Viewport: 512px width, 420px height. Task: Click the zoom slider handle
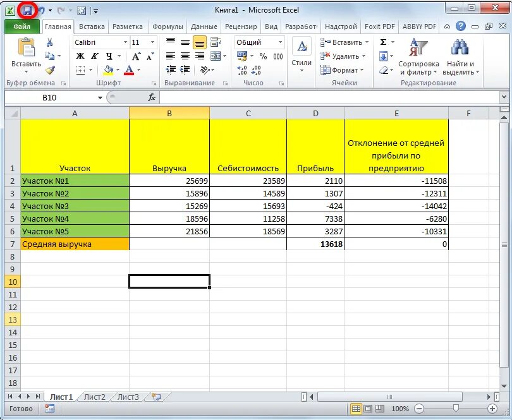[456, 408]
